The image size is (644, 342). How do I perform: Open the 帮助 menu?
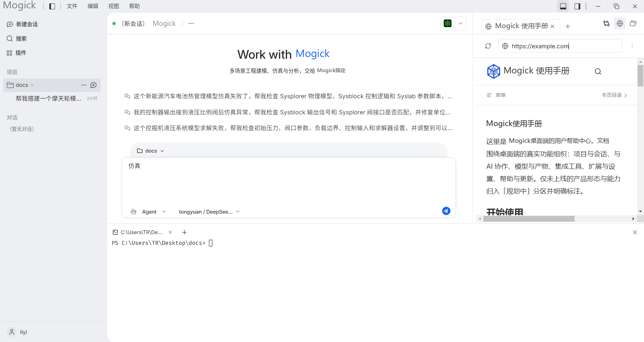pos(135,6)
